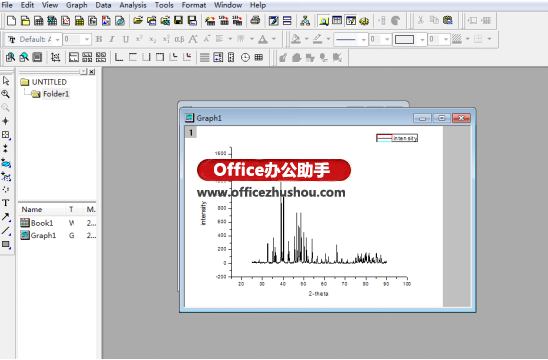The image size is (548, 360).
Task: Select Folder1 in project tree
Action: tap(56, 94)
